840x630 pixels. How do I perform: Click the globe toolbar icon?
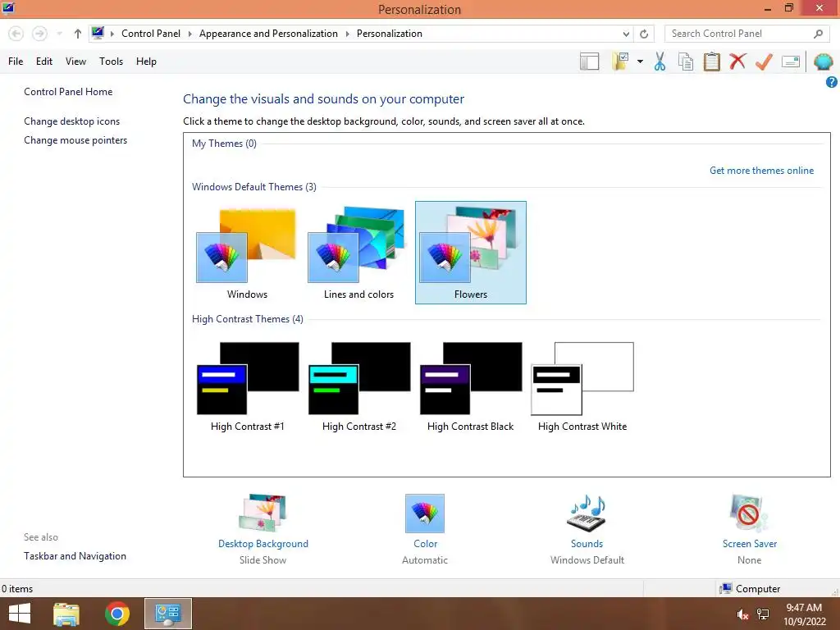[x=823, y=62]
